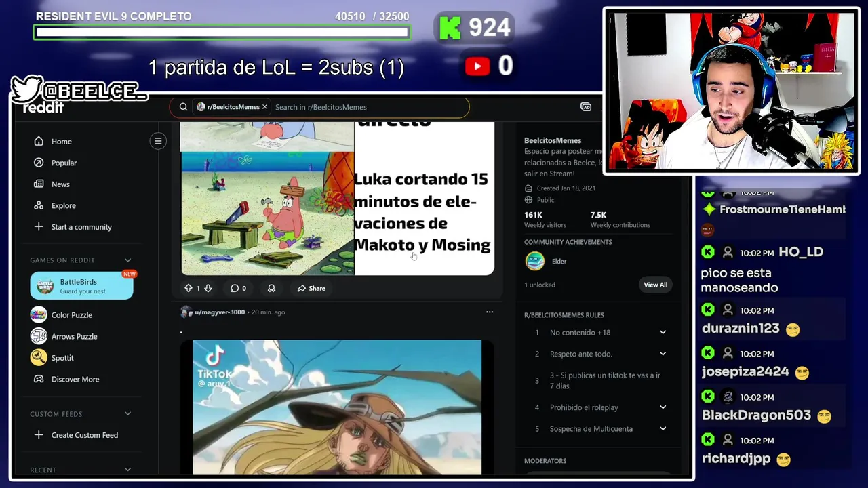Play the TikTok anime video post
Viewport: 868px width, 488px height.
[x=337, y=407]
